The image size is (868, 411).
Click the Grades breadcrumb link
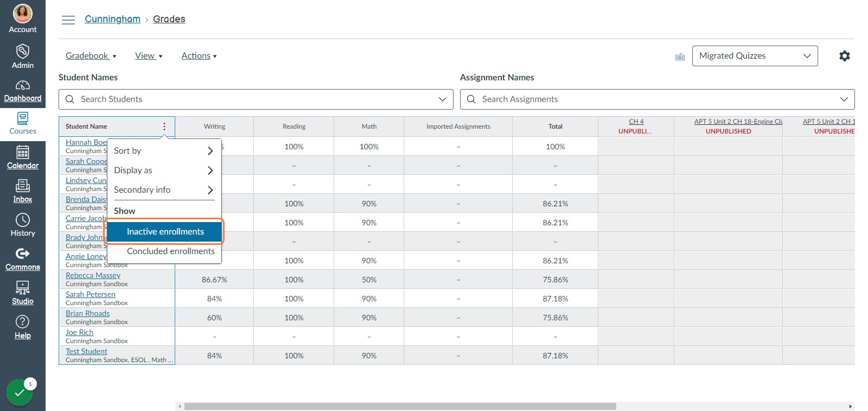click(x=169, y=19)
